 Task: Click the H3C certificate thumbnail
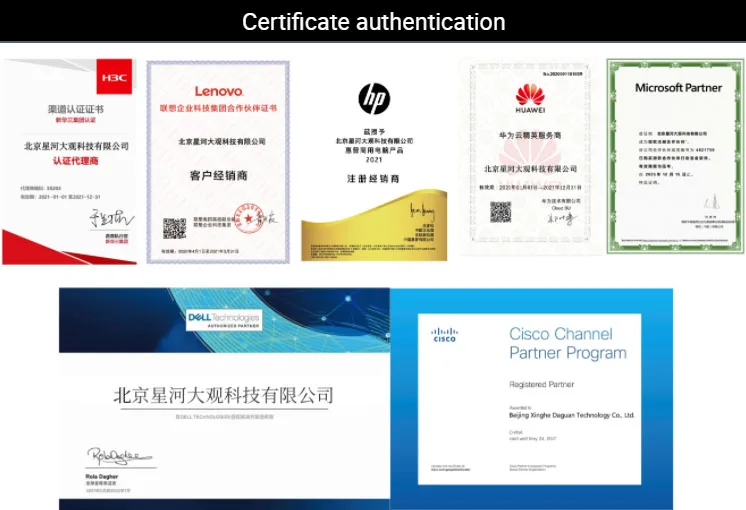click(69, 161)
